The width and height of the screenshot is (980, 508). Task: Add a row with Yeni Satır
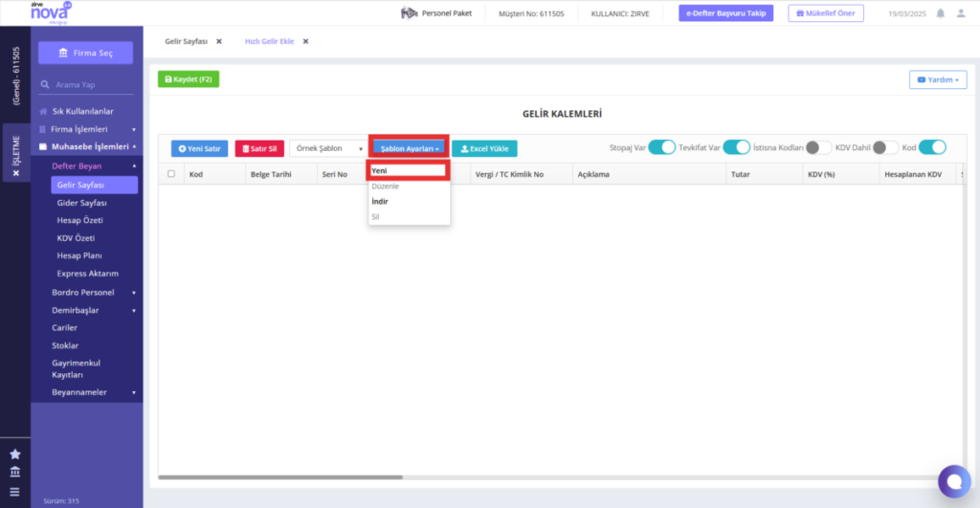pos(199,148)
